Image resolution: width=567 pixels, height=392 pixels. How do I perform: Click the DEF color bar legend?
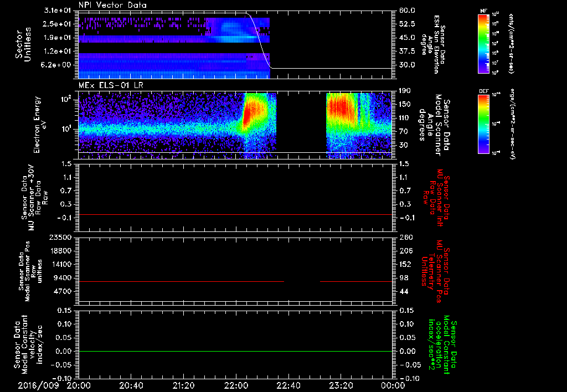click(483, 123)
